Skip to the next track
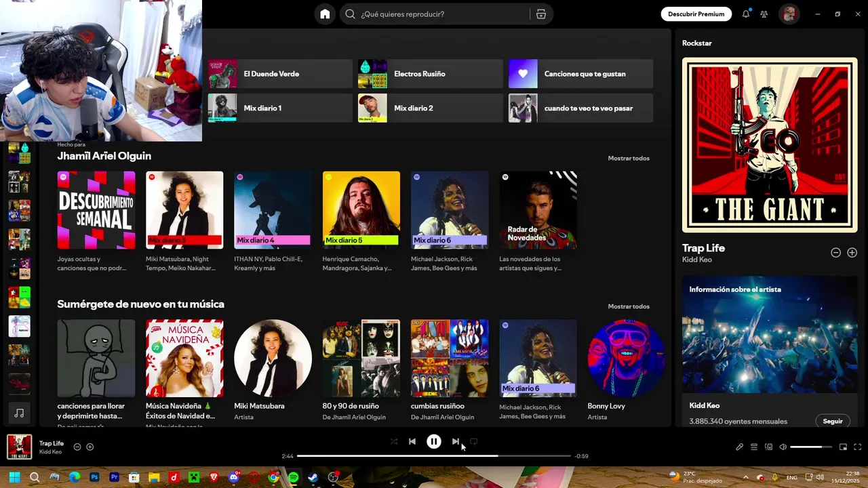Screen dimensions: 868x488 455,441
